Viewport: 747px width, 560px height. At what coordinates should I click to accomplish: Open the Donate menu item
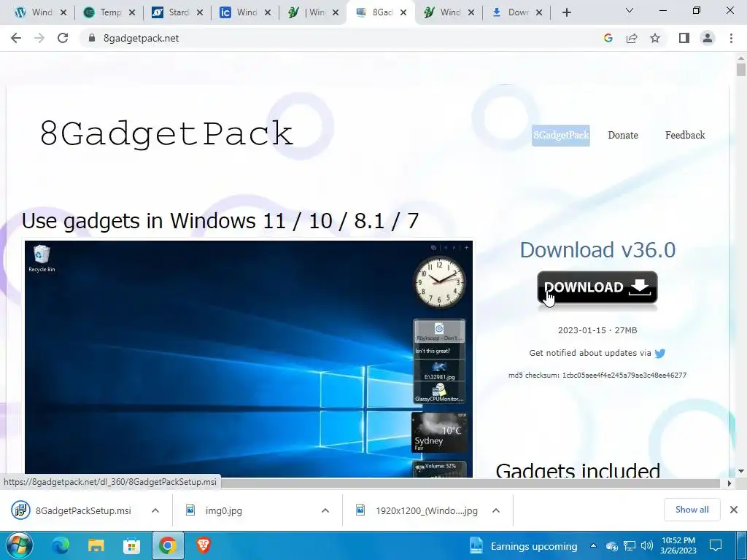click(x=623, y=135)
